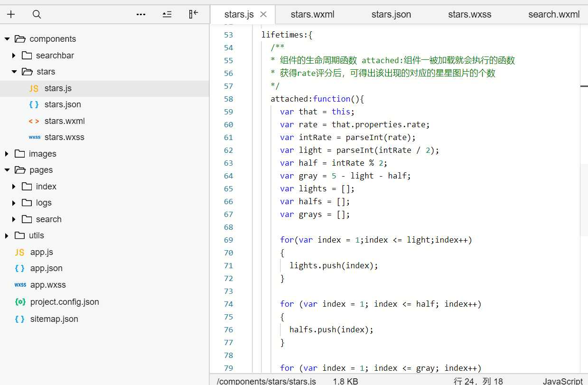The image size is (588, 385).
Task: Click the search folder icon
Action: pyautogui.click(x=27, y=219)
